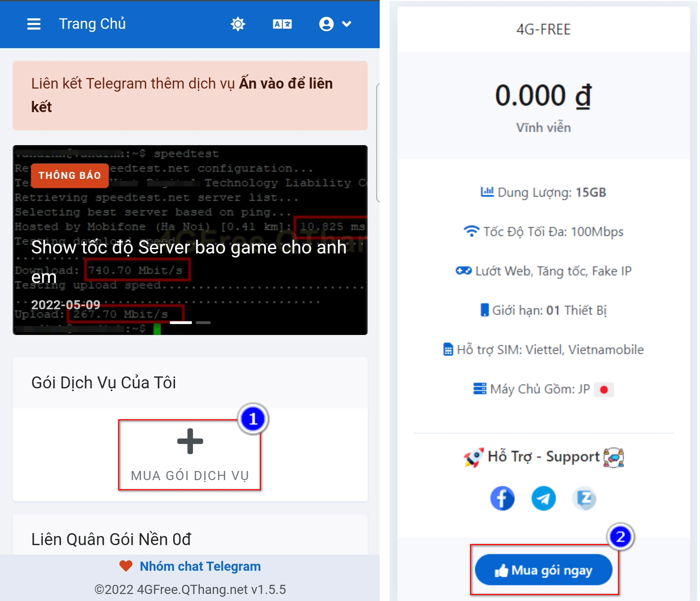700x601 pixels.
Task: Open Facebook support icon
Action: tap(502, 498)
